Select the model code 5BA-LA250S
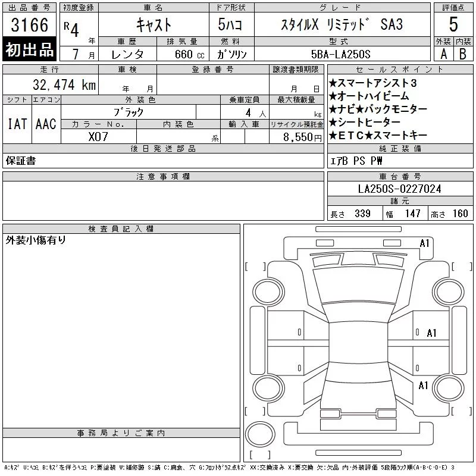 click(340, 54)
